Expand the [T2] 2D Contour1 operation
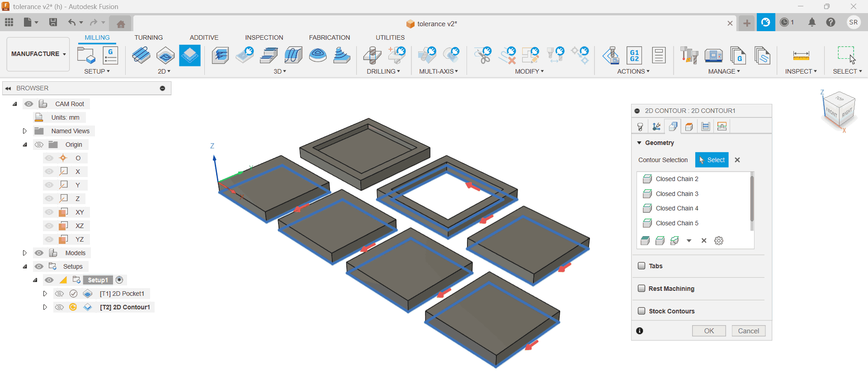The image size is (868, 392). point(45,307)
